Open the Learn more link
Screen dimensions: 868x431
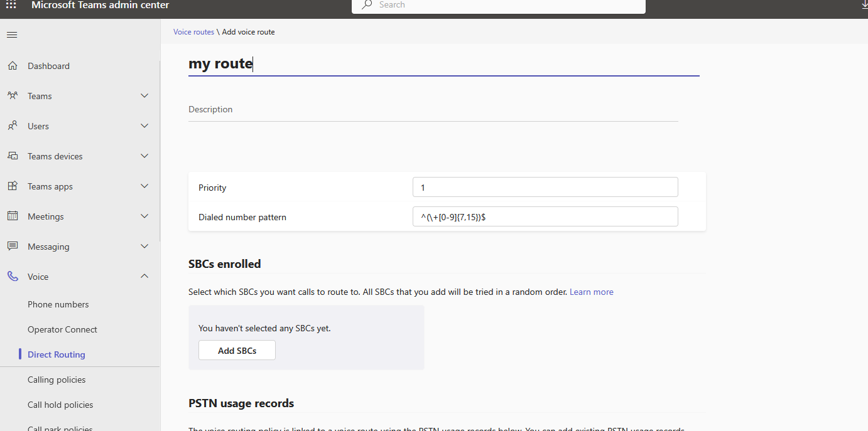pyautogui.click(x=592, y=292)
